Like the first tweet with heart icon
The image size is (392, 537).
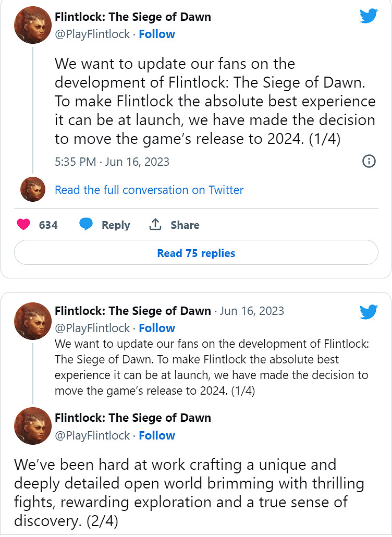24,225
